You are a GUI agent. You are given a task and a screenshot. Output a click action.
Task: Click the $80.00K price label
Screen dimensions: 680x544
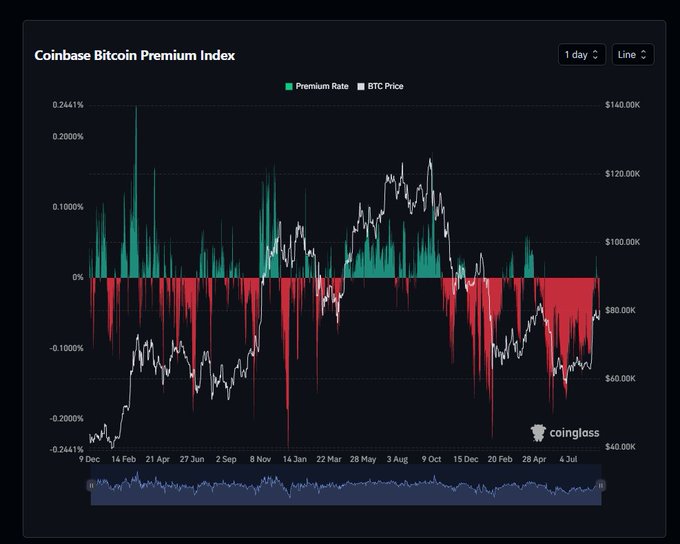(x=620, y=310)
